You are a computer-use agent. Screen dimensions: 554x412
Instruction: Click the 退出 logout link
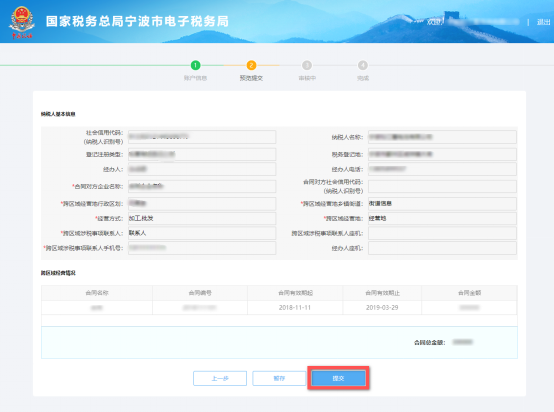pos(543,22)
